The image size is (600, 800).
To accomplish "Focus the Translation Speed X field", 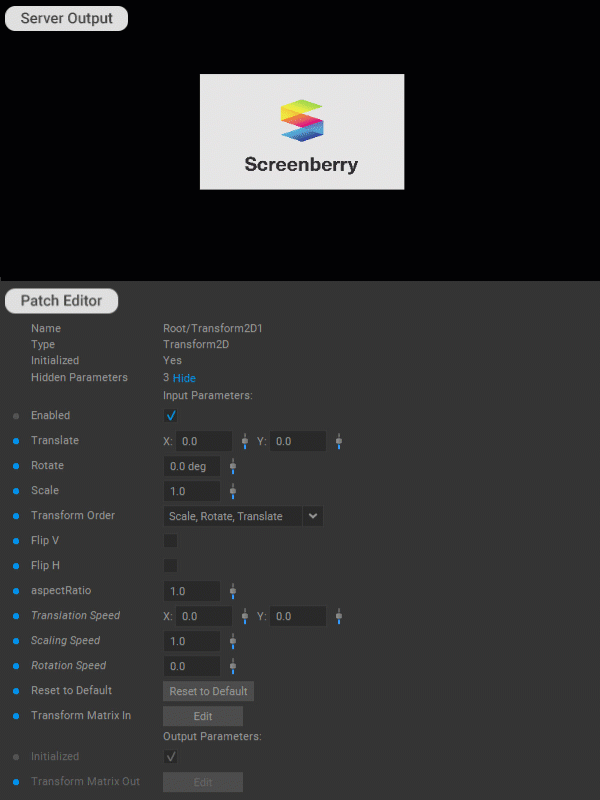I will pos(204,616).
